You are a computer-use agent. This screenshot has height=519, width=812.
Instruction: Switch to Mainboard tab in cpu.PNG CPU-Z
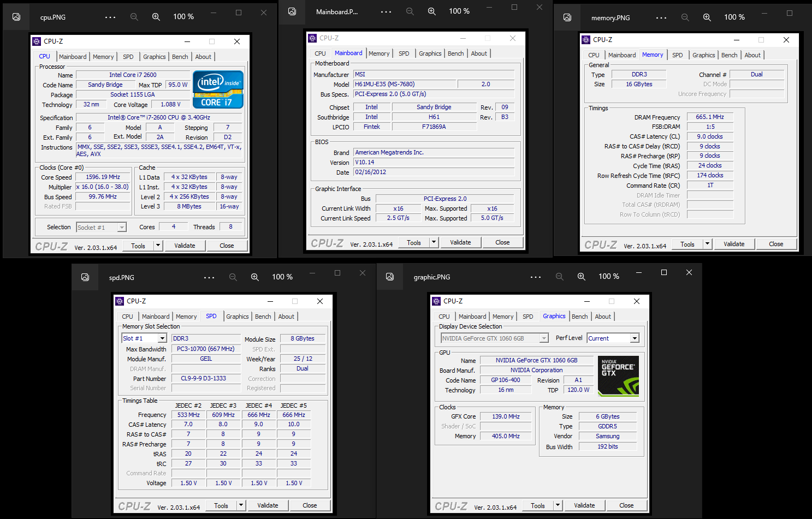[x=73, y=57]
